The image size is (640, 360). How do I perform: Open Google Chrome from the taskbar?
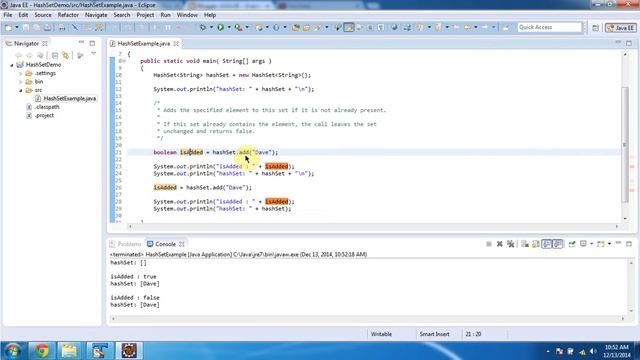pyautogui.click(x=41, y=351)
